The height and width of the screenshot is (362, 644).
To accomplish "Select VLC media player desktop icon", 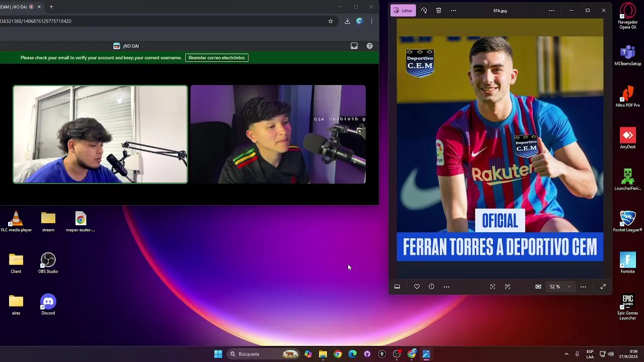I will tap(16, 222).
